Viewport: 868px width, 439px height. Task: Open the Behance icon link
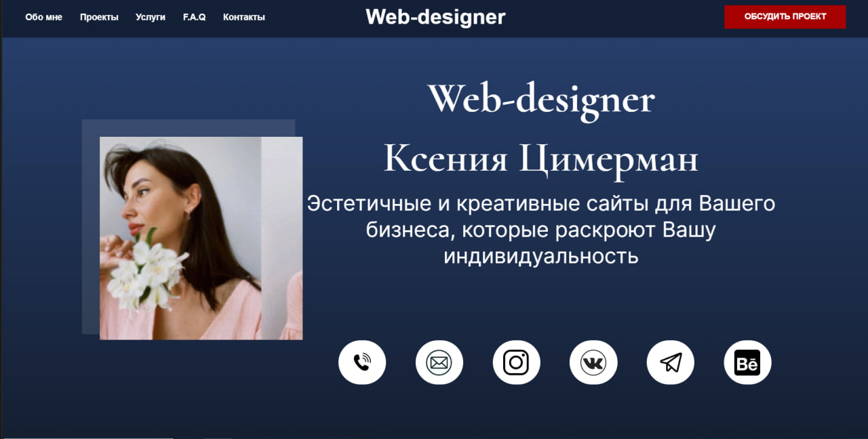[x=747, y=362]
